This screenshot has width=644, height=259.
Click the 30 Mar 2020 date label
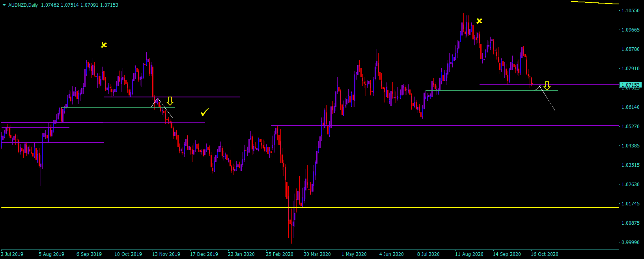click(317, 254)
